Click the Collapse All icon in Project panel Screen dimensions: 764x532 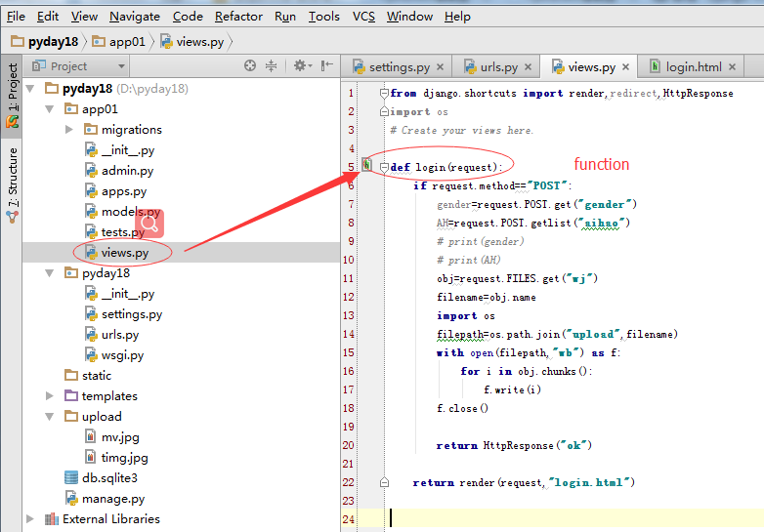pyautogui.click(x=272, y=66)
